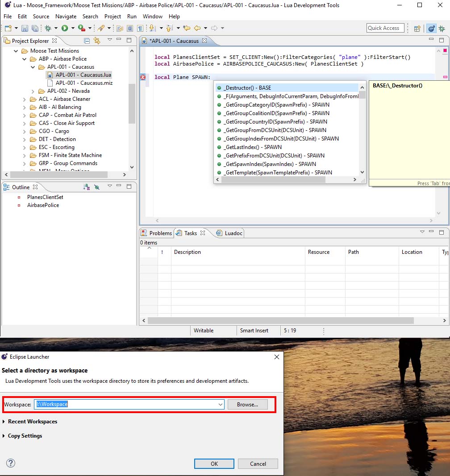Collapse All in Project Explorer
The width and height of the screenshot is (450, 476).
coord(87,41)
